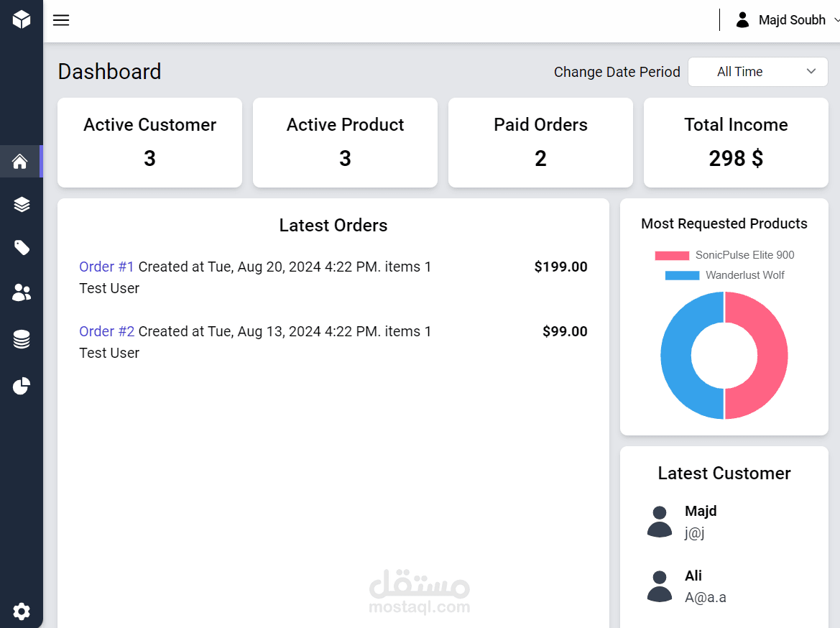840x628 pixels.
Task: Open the pie chart reports icon
Action: [x=22, y=386]
